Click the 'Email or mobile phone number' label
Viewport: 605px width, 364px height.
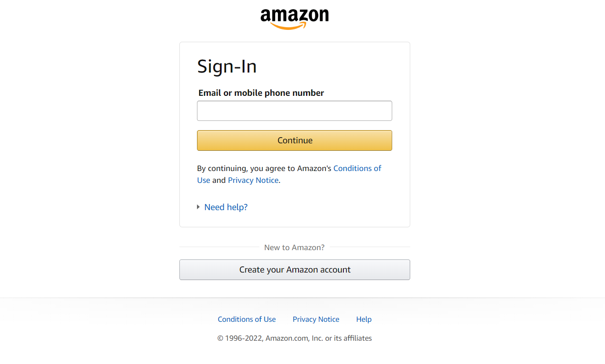click(261, 93)
